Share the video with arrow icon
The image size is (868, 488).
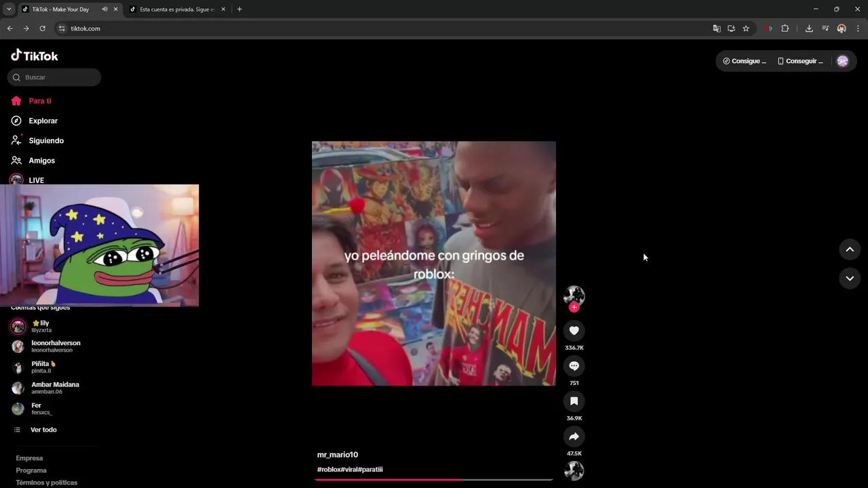point(574,436)
